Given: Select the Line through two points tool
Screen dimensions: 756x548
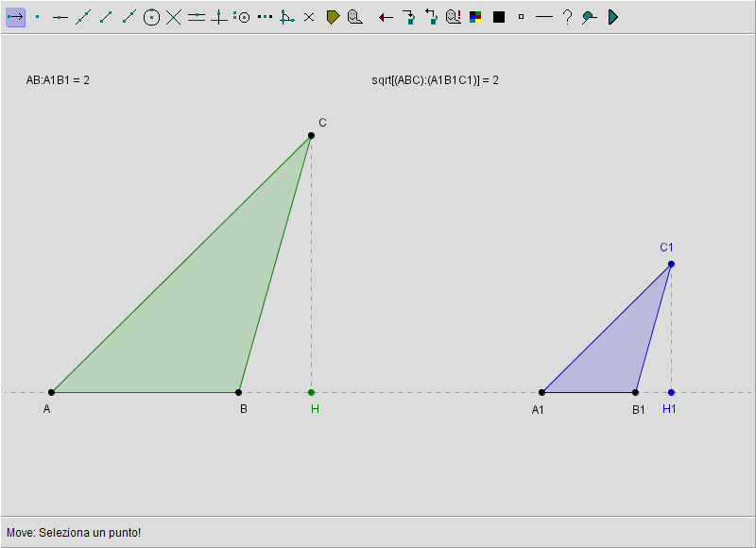Looking at the screenshot, I should point(83,17).
